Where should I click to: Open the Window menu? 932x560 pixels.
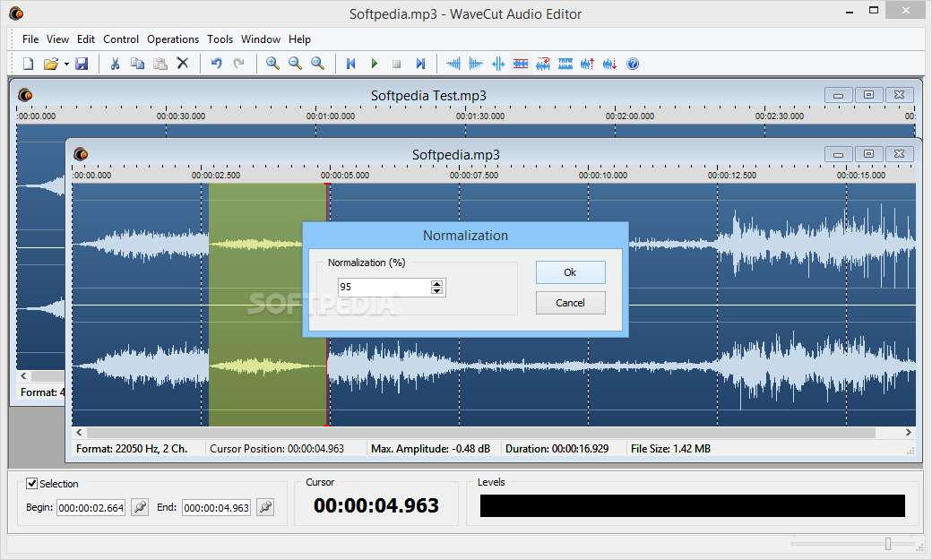click(x=261, y=39)
